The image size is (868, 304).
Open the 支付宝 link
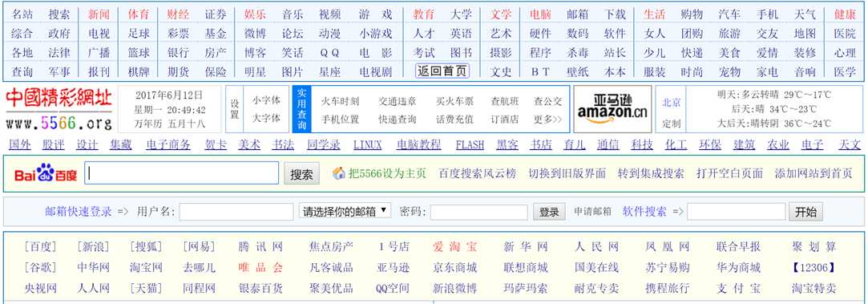coord(738,289)
